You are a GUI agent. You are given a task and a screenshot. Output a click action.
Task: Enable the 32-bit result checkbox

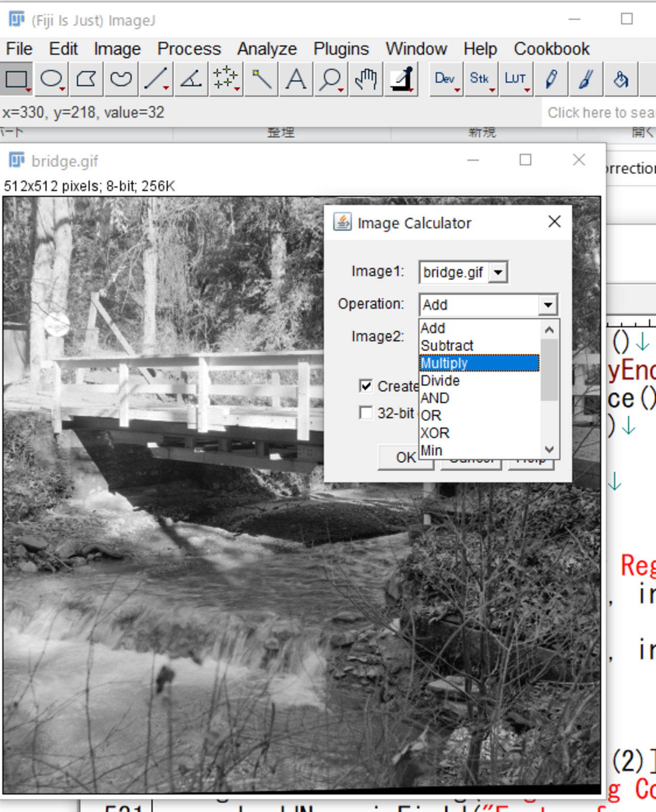tap(366, 413)
